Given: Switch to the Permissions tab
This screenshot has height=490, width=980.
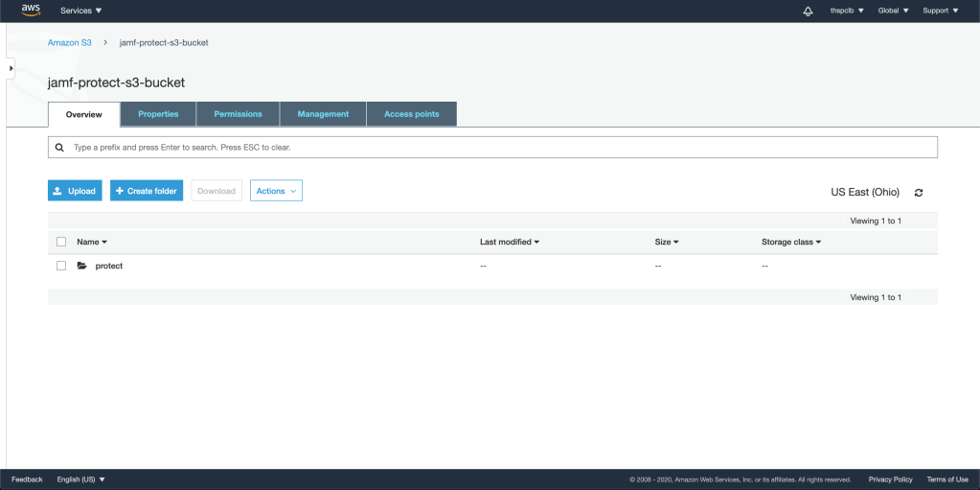Looking at the screenshot, I should tap(238, 114).
